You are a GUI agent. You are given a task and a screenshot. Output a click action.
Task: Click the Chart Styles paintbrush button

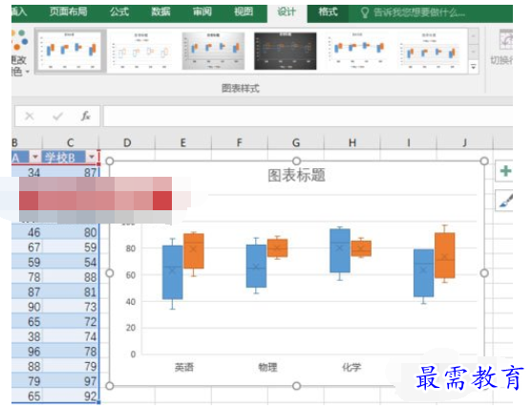click(505, 201)
